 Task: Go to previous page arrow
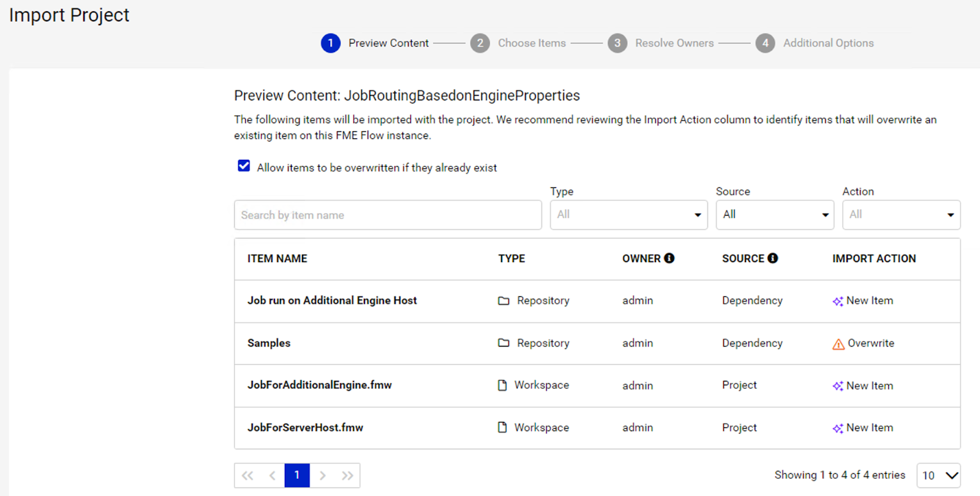coord(272,475)
